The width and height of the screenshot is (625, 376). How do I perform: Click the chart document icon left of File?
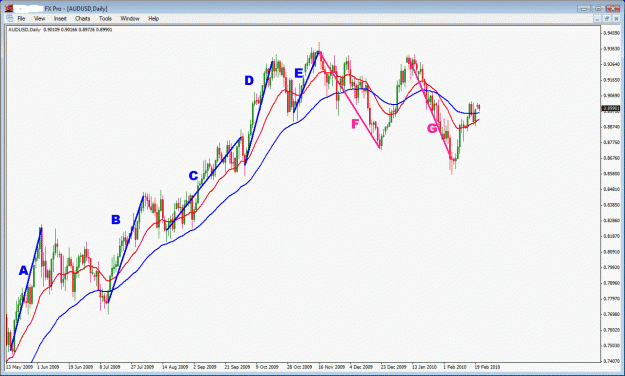10,18
